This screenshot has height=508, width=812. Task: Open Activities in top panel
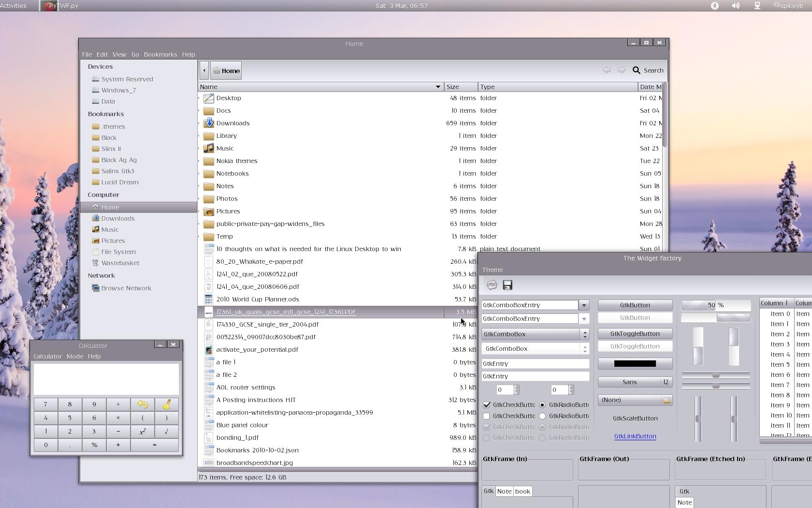pos(14,6)
